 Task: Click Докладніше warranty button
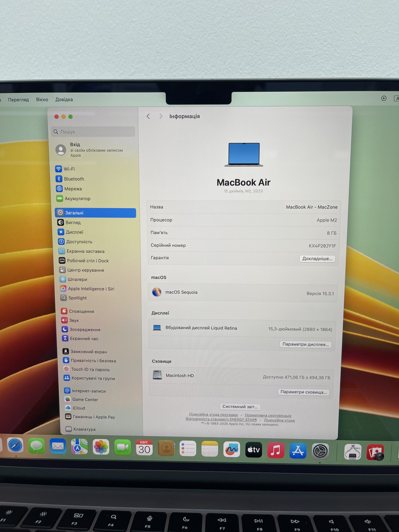click(317, 259)
